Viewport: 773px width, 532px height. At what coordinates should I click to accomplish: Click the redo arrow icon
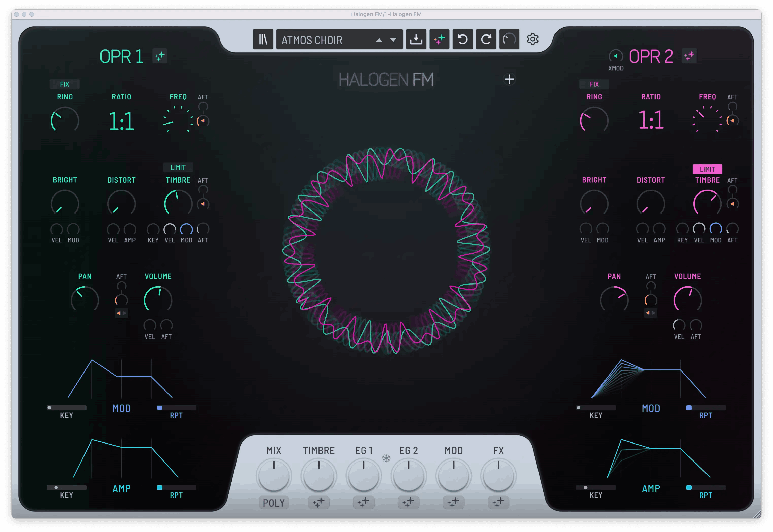486,39
